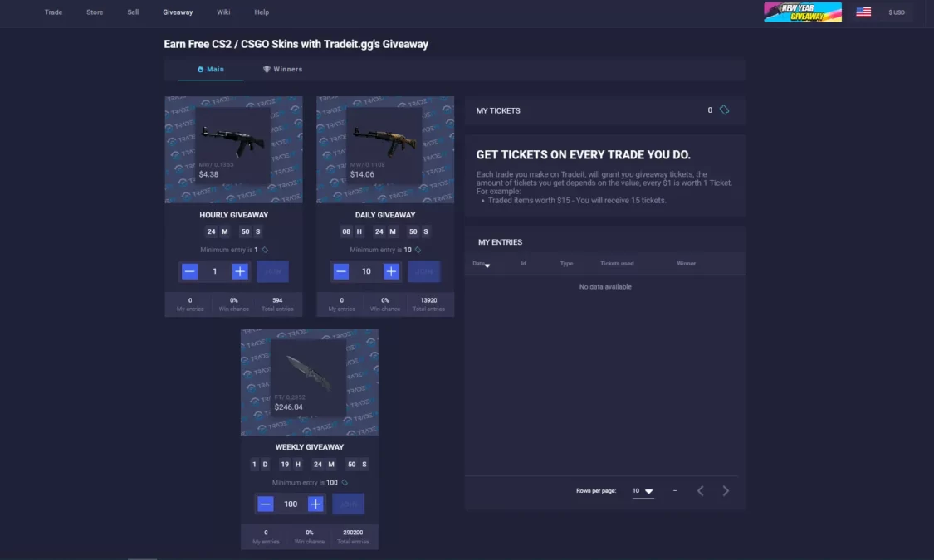934x560 pixels.
Task: Open the $ USD currency selector
Action: point(896,12)
